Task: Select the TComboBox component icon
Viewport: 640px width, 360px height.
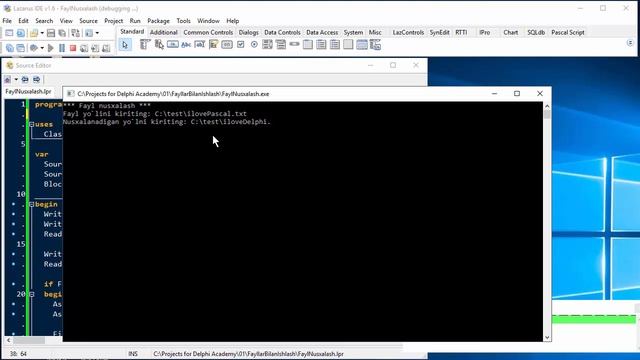Action: tap(281, 44)
